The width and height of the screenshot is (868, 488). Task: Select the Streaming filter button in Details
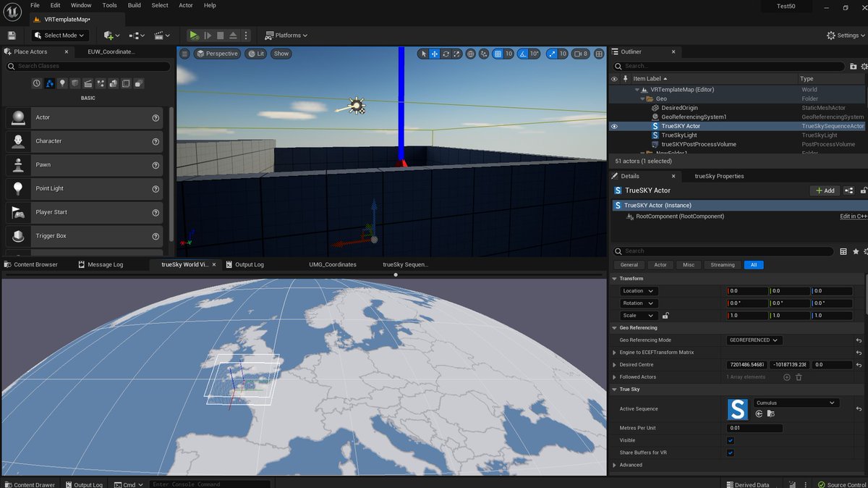coord(722,265)
